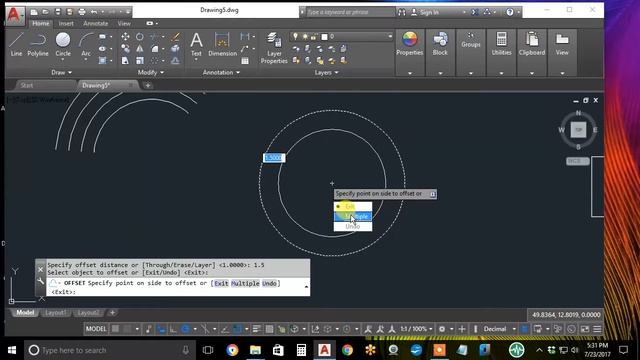Open the current layer dropdown list
Screen dimensions: 640x360
tap(390, 37)
